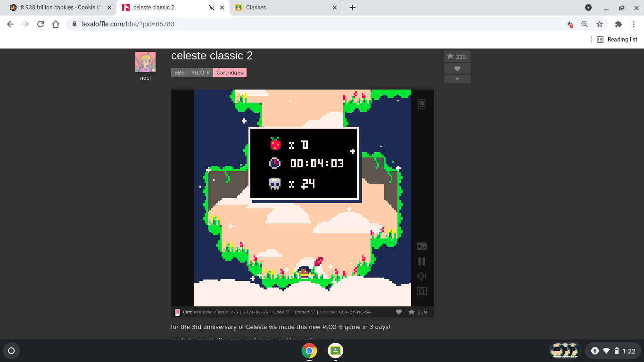The width and height of the screenshot is (644, 362).
Task: Switch the game player to fullscreen
Action: (421, 291)
